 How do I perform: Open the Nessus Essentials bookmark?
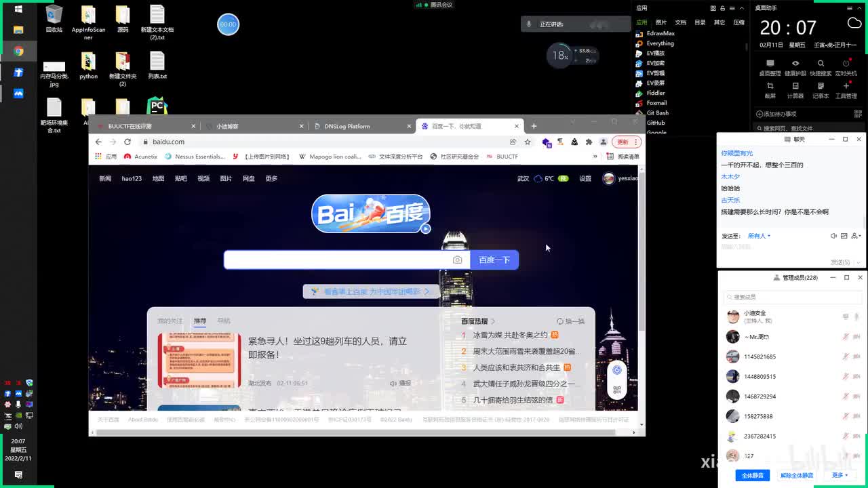pyautogui.click(x=195, y=157)
